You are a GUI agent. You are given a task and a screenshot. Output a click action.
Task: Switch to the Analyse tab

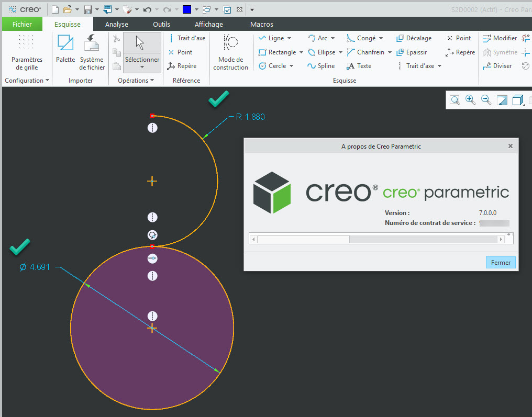116,24
